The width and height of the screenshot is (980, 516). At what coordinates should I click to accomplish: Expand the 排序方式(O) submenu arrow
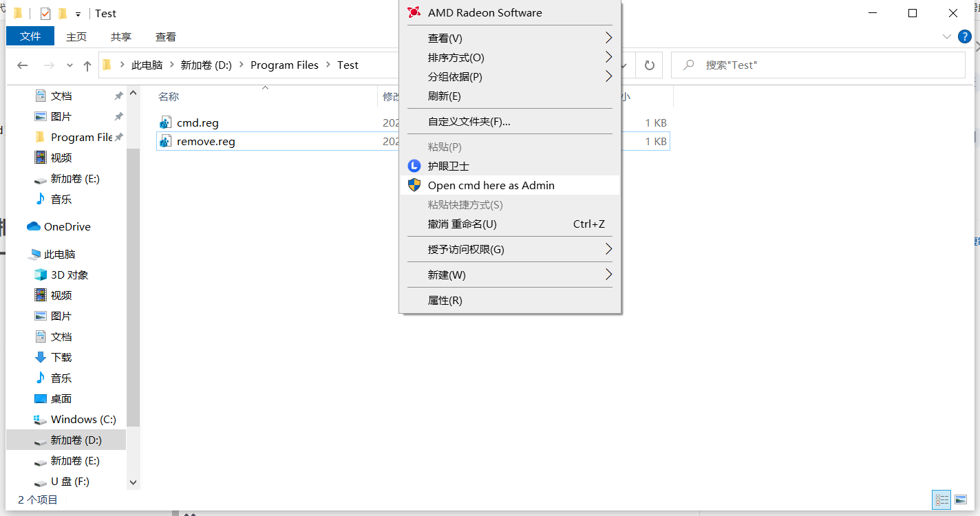[x=608, y=57]
